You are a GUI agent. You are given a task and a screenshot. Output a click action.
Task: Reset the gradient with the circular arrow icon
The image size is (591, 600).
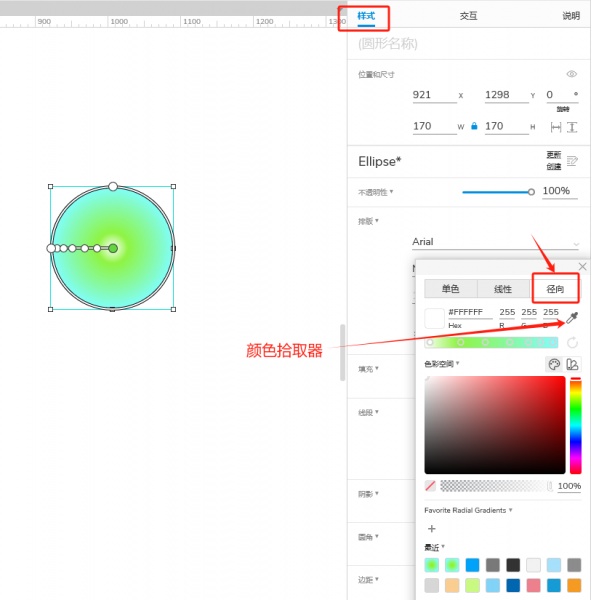click(572, 342)
